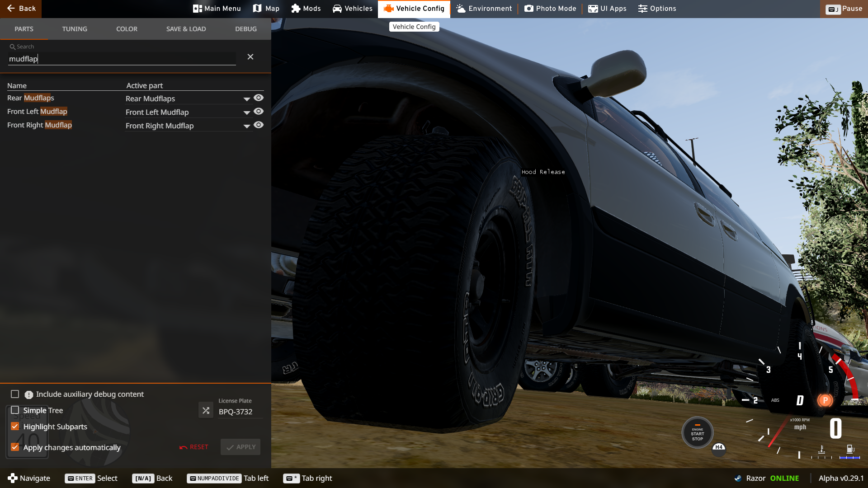Image resolution: width=868 pixels, height=488 pixels.
Task: Click the orange parking brake indicator
Action: coord(825,400)
